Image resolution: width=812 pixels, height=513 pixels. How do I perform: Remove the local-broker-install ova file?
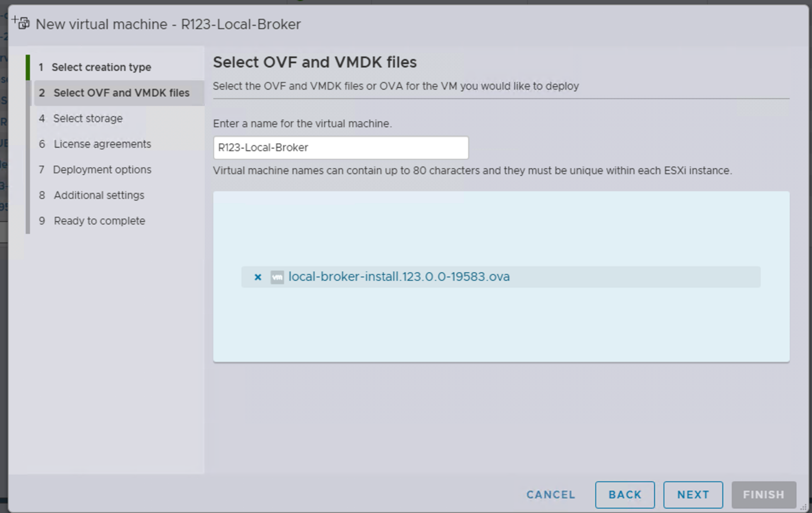pos(258,277)
